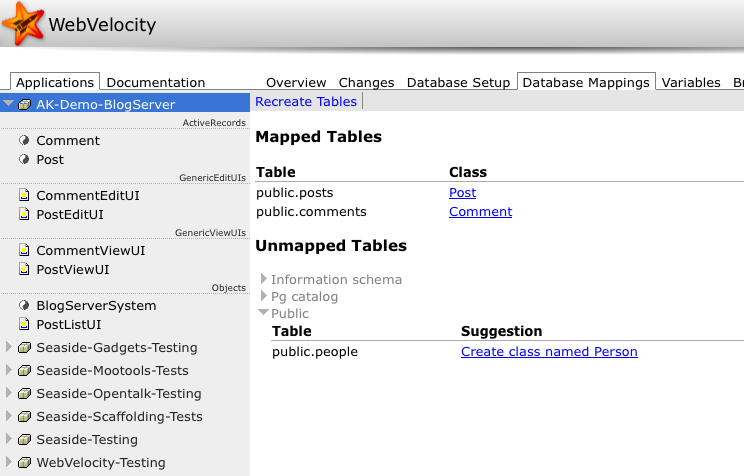Screen dimensions: 744x476
Task: Click the AK-Demo-BlogServer package icon
Action: [25, 104]
